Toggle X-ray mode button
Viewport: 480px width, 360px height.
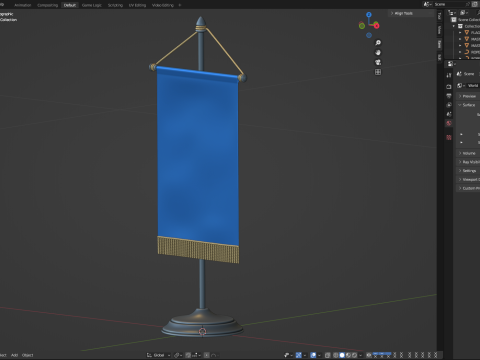(x=327, y=355)
